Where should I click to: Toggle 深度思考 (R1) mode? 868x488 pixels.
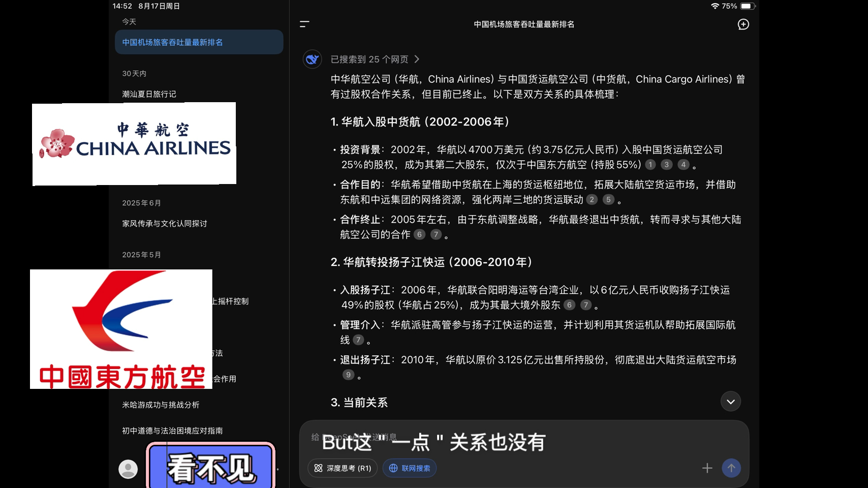pos(343,468)
